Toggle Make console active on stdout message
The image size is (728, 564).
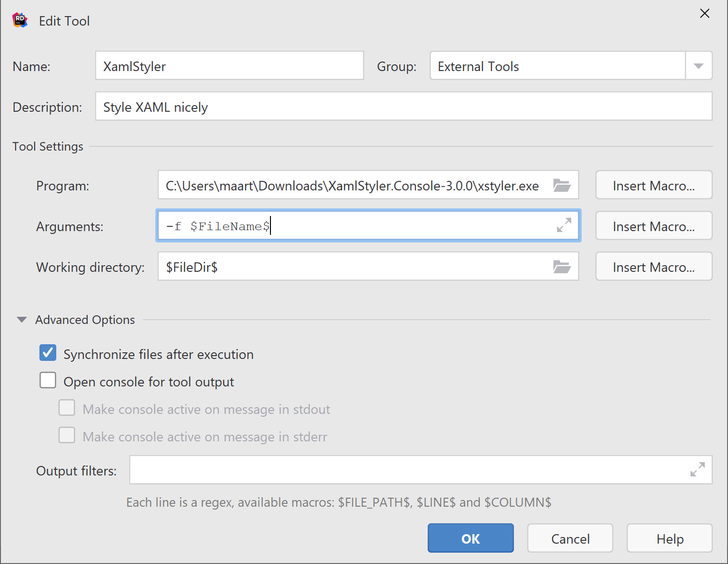coord(67,408)
